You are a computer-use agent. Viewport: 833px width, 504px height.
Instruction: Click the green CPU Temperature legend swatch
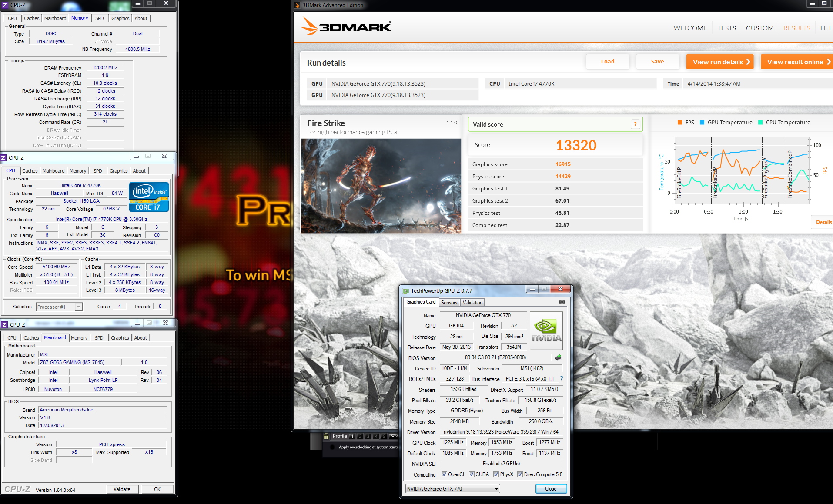click(760, 123)
